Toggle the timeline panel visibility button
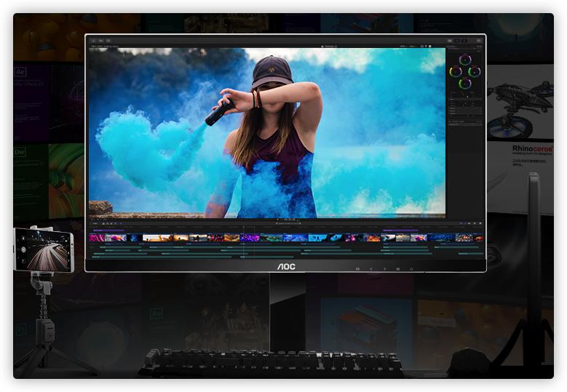Viewport: 567px width, 392px height. point(456,41)
